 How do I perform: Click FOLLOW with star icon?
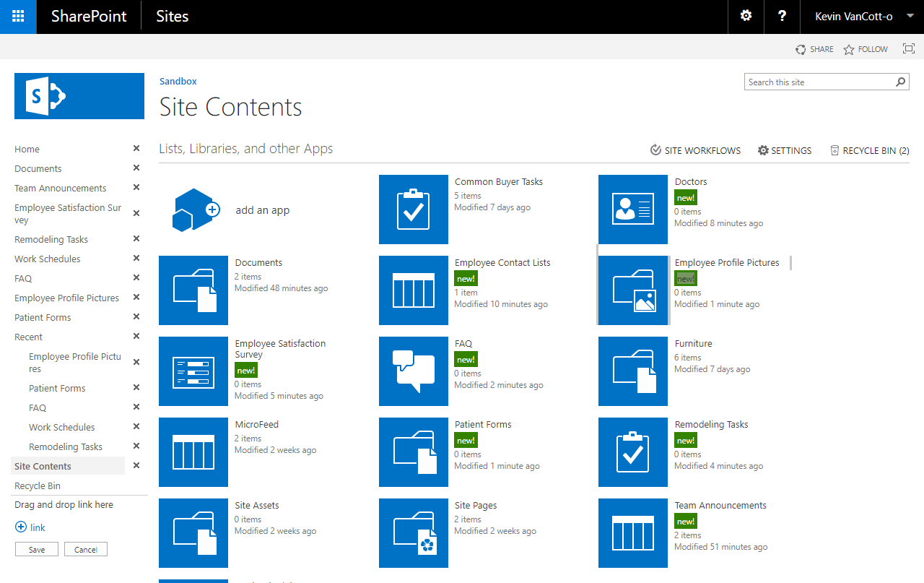[x=866, y=49]
